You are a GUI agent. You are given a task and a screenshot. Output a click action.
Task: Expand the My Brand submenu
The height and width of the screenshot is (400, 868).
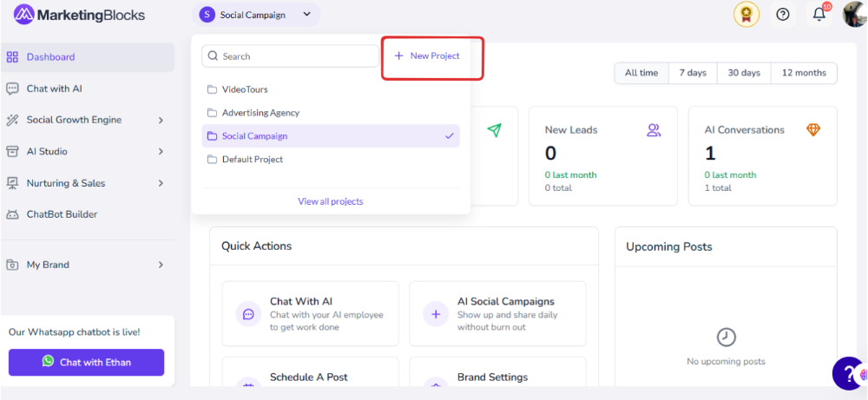point(161,265)
